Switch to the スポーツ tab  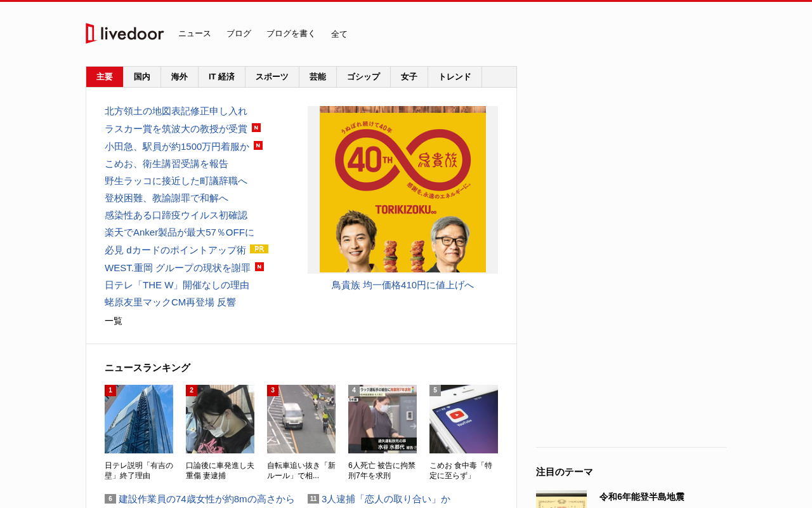tap(272, 77)
